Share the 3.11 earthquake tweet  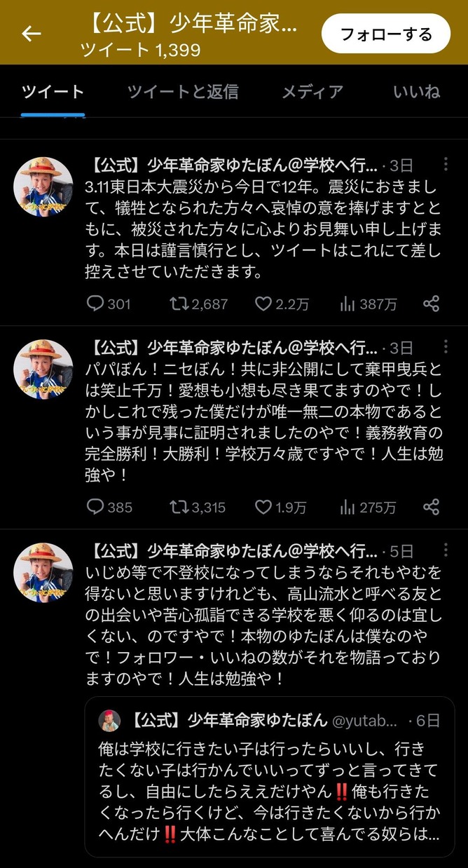(x=432, y=304)
